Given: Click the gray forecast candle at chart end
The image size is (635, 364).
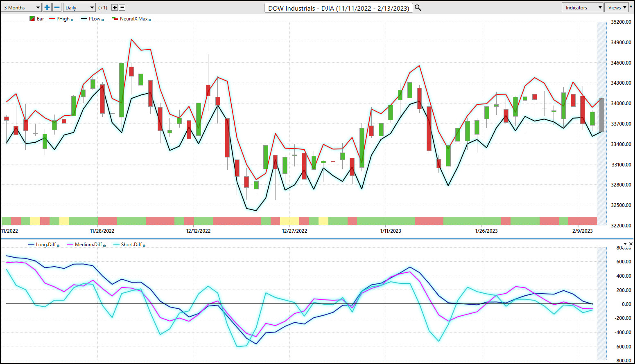Looking at the screenshot, I should (x=602, y=115).
